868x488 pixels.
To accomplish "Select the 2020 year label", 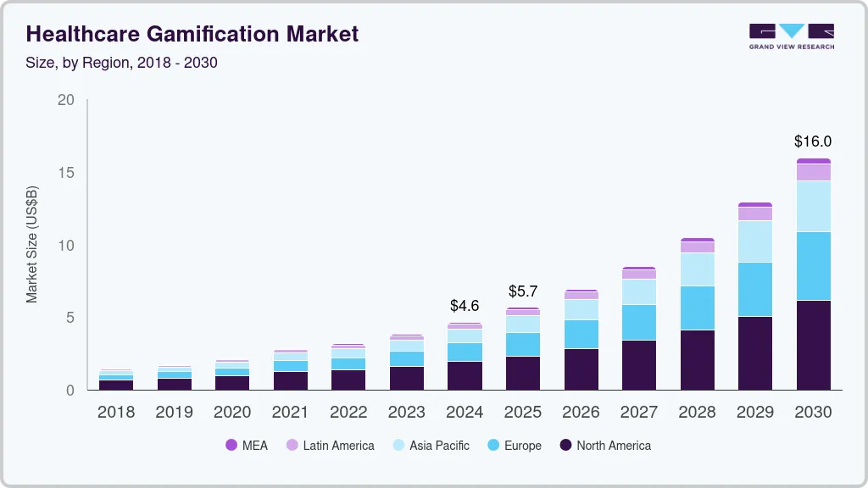I will click(232, 413).
